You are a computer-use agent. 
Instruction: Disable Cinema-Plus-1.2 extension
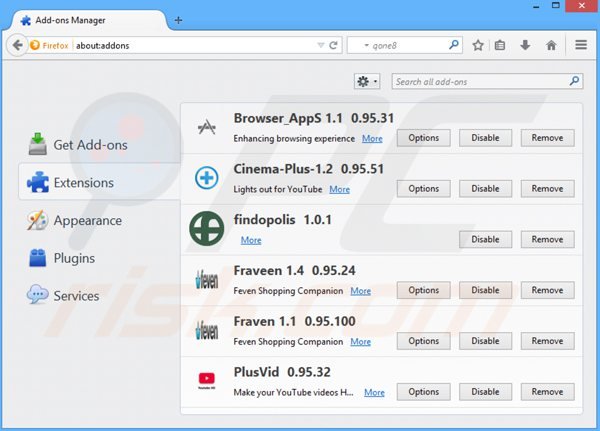485,189
